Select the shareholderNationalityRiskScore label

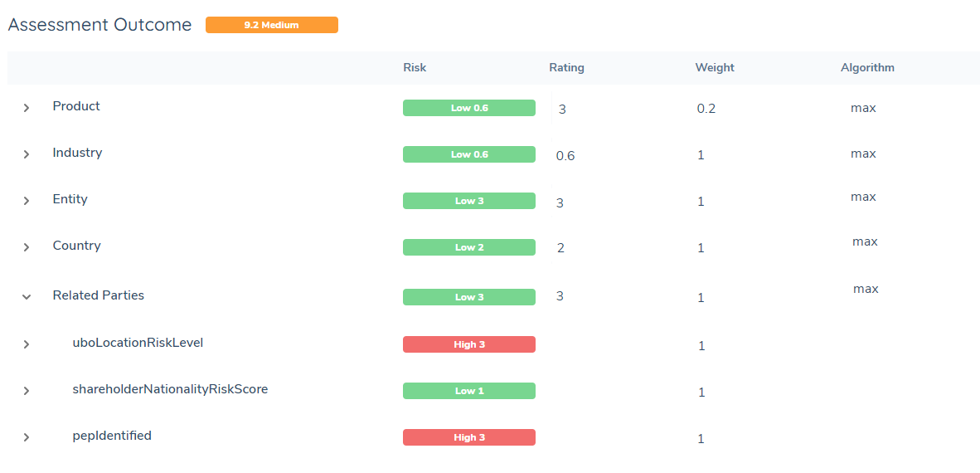click(x=170, y=389)
